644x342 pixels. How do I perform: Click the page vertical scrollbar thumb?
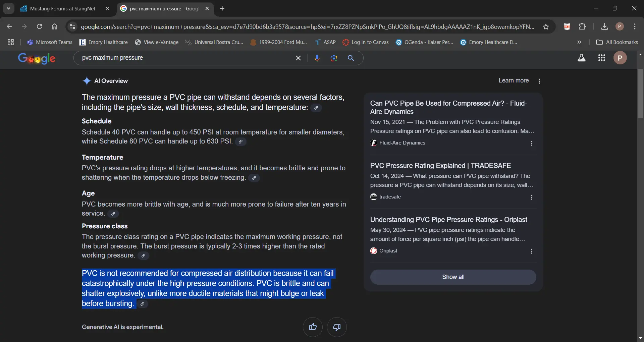[x=640, y=94]
